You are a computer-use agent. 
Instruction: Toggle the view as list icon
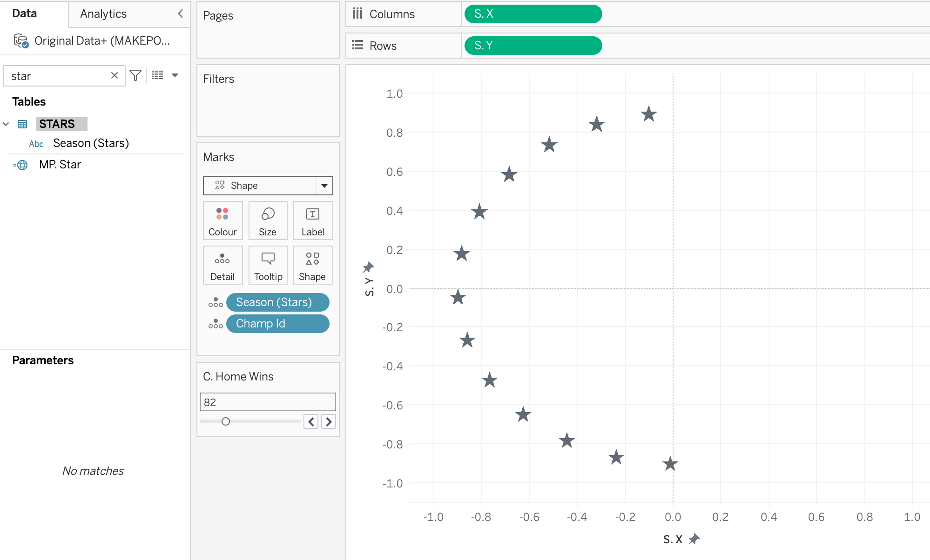[157, 75]
